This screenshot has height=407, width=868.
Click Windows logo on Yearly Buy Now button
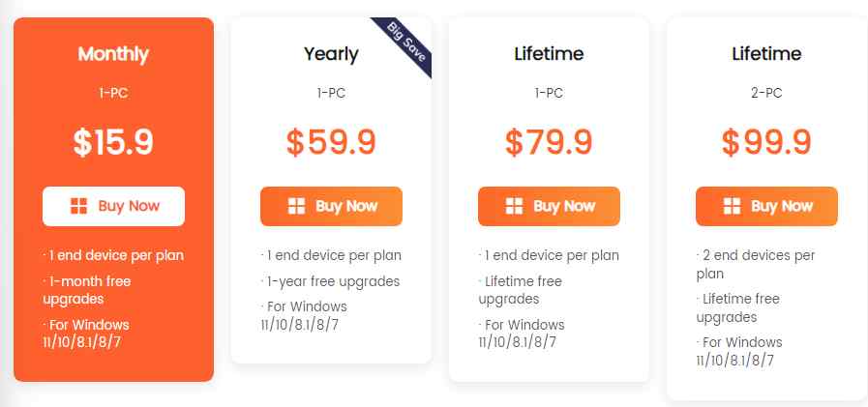tap(297, 206)
